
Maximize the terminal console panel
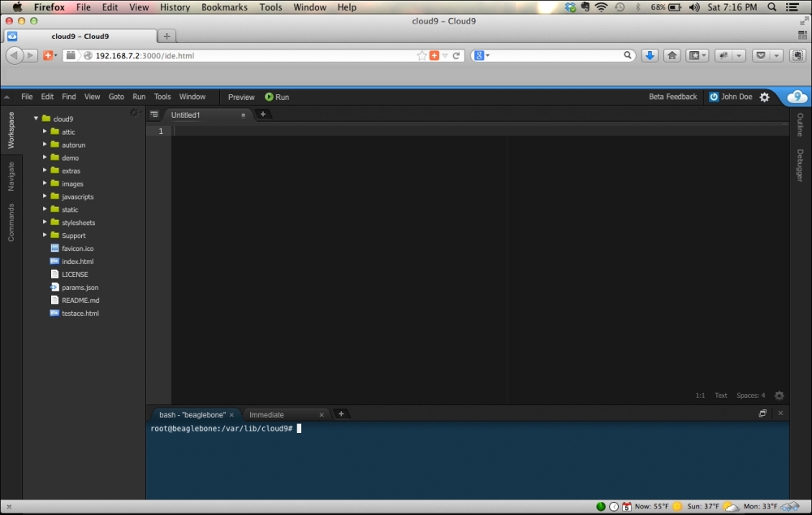point(762,413)
